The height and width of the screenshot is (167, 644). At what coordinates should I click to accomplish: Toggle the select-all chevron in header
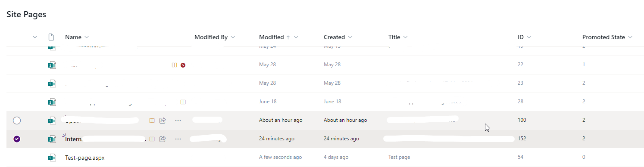[x=35, y=37]
